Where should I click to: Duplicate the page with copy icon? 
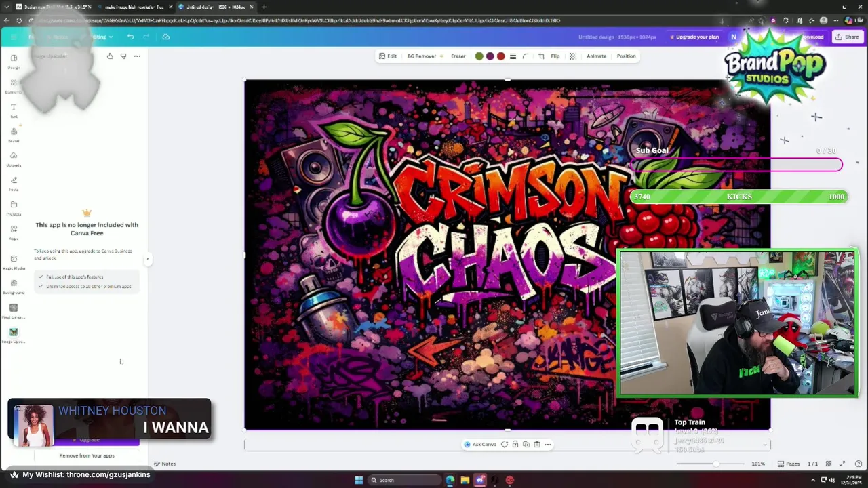tap(526, 445)
